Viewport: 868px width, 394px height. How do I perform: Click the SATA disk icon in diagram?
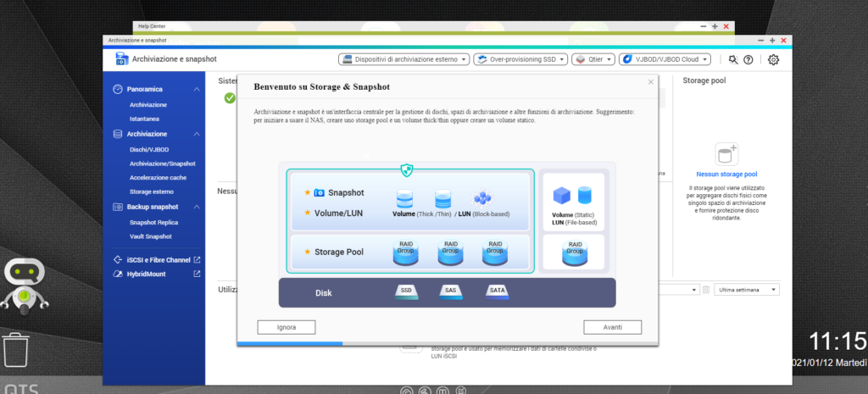[x=497, y=292]
